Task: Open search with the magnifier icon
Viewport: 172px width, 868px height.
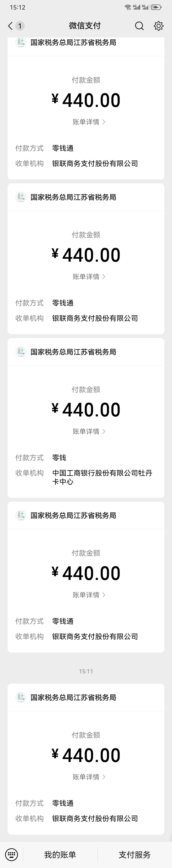Action: point(139,26)
